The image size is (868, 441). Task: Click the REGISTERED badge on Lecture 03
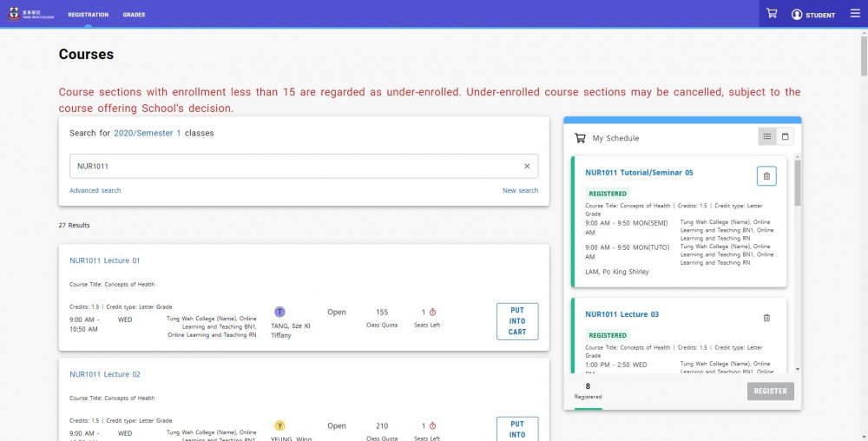point(608,335)
